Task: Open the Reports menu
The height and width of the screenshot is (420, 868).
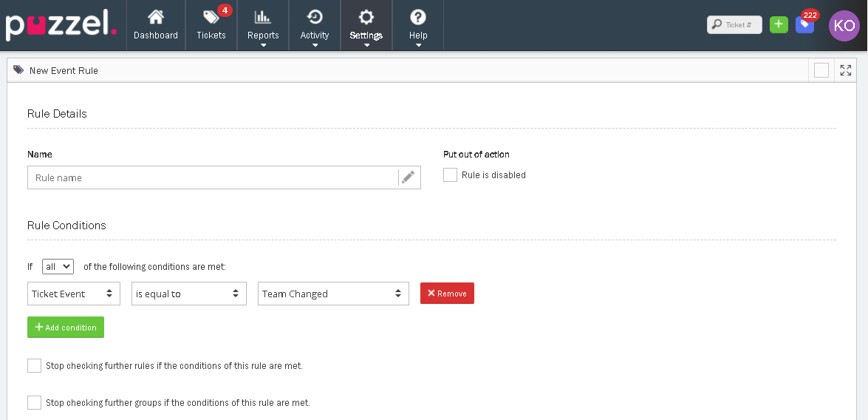Action: [263, 25]
